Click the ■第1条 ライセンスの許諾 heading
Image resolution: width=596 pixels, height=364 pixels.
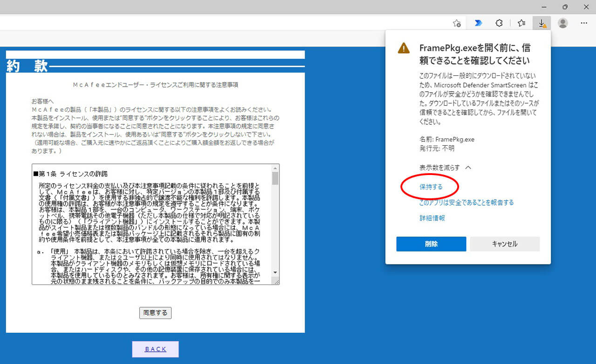pyautogui.click(x=70, y=174)
